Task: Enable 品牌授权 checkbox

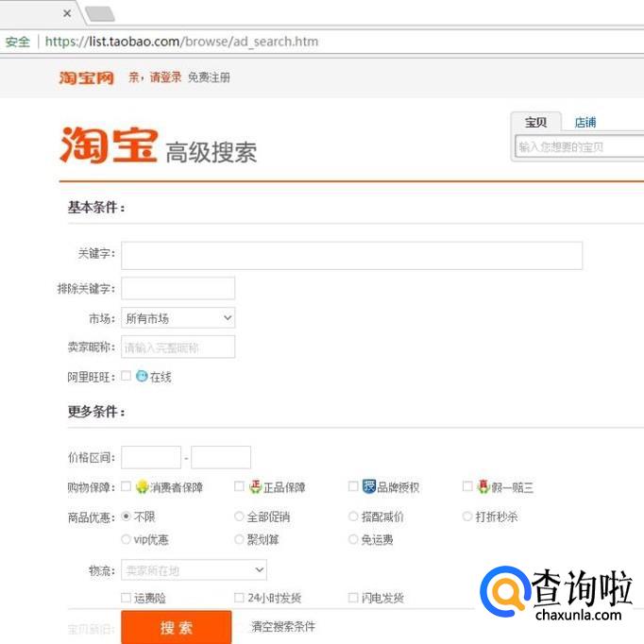Action: (x=353, y=486)
